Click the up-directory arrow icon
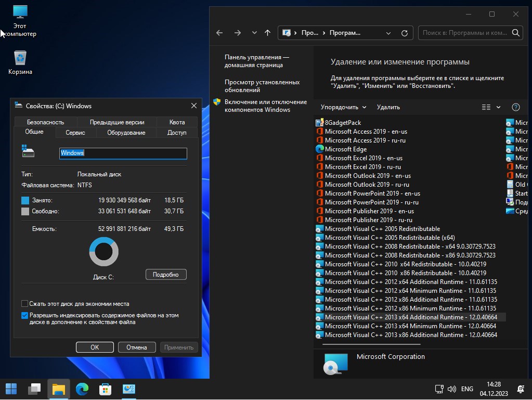Viewport: 532px width, 400px height. [x=267, y=33]
